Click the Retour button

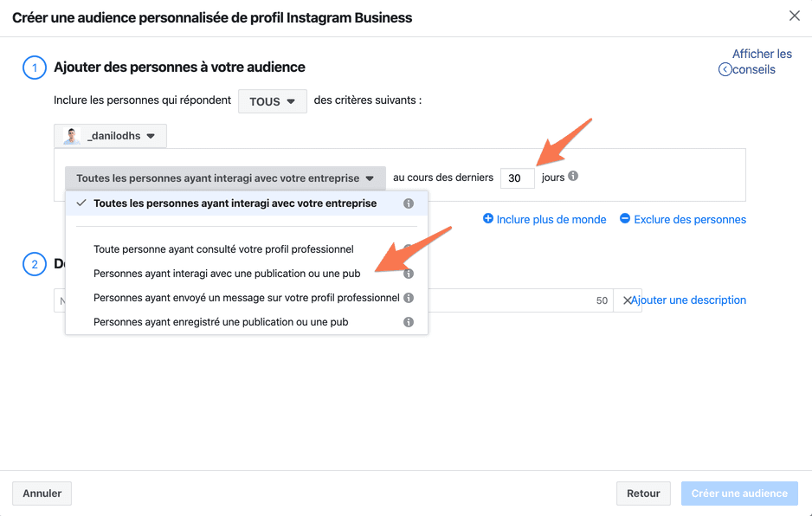[643, 493]
